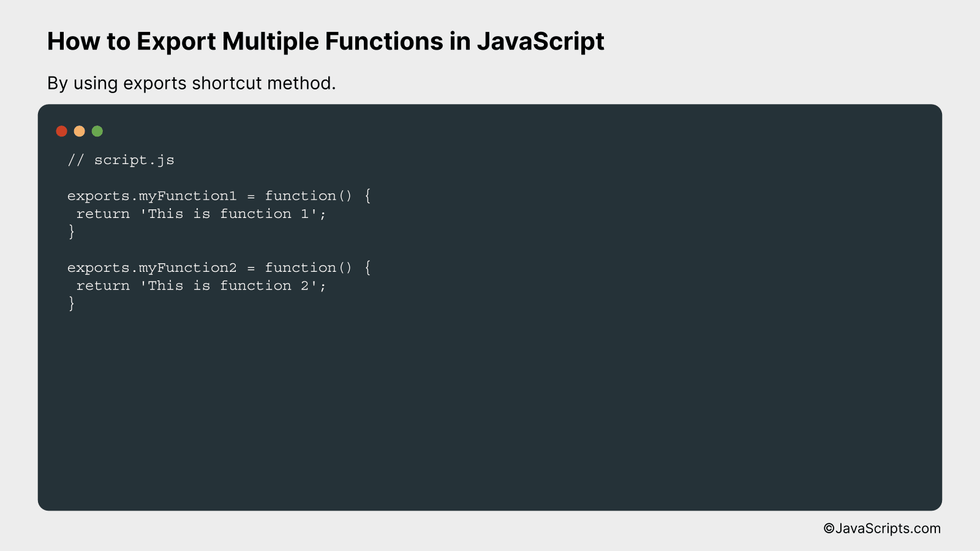Click the line "return 'This is function 2';"

(x=201, y=286)
